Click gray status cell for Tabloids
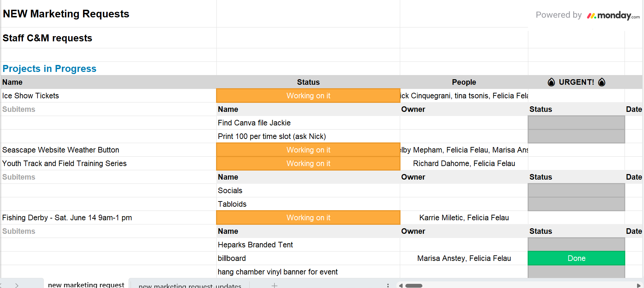This screenshot has height=288, width=644. click(576, 204)
